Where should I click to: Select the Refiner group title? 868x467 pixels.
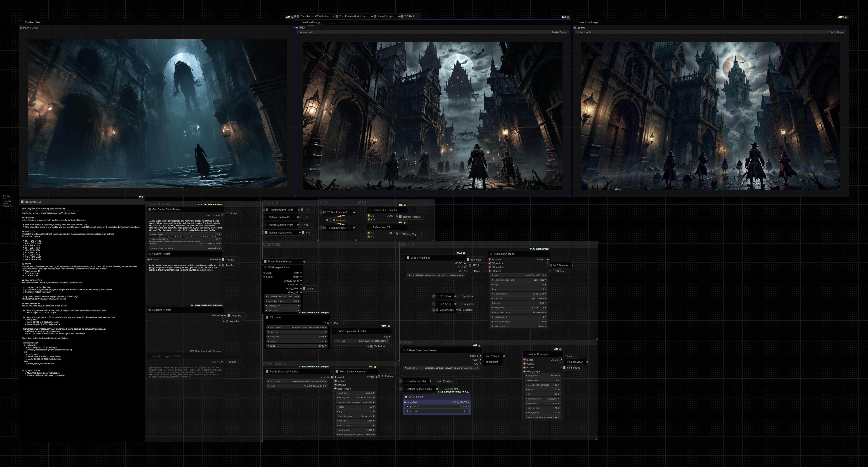click(406, 342)
